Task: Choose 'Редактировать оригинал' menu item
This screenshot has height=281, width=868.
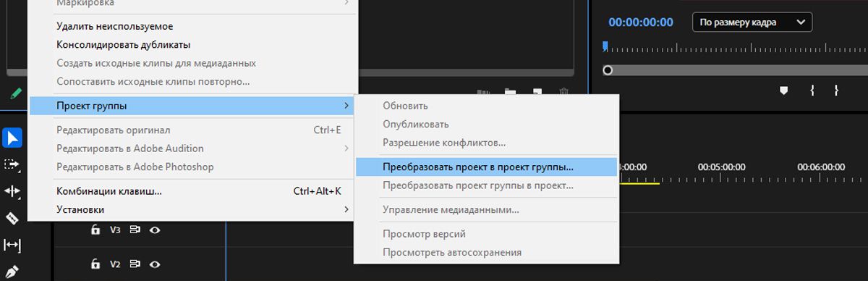Action: click(191, 130)
